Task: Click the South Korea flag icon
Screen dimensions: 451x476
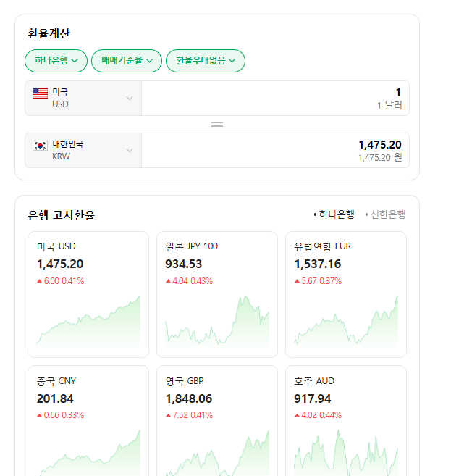Action: 40,146
